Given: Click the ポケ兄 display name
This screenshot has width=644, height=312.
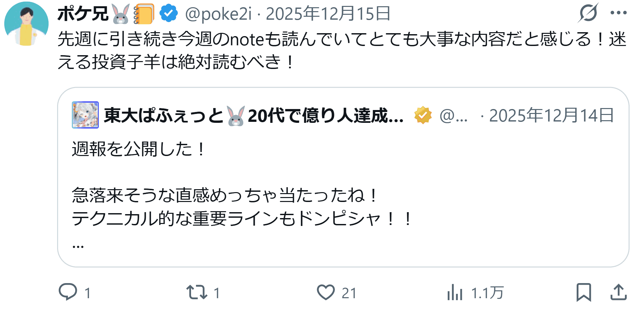Looking at the screenshot, I should coord(83,14).
